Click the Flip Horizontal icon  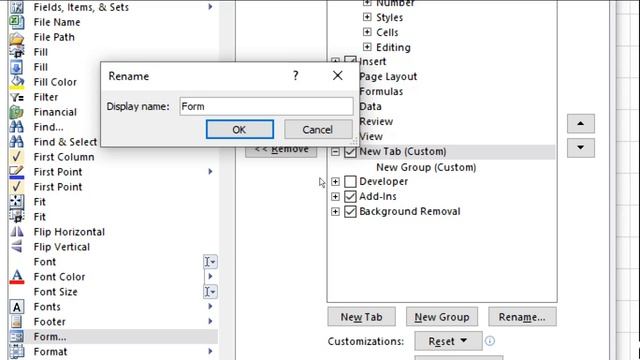pyautogui.click(x=16, y=232)
